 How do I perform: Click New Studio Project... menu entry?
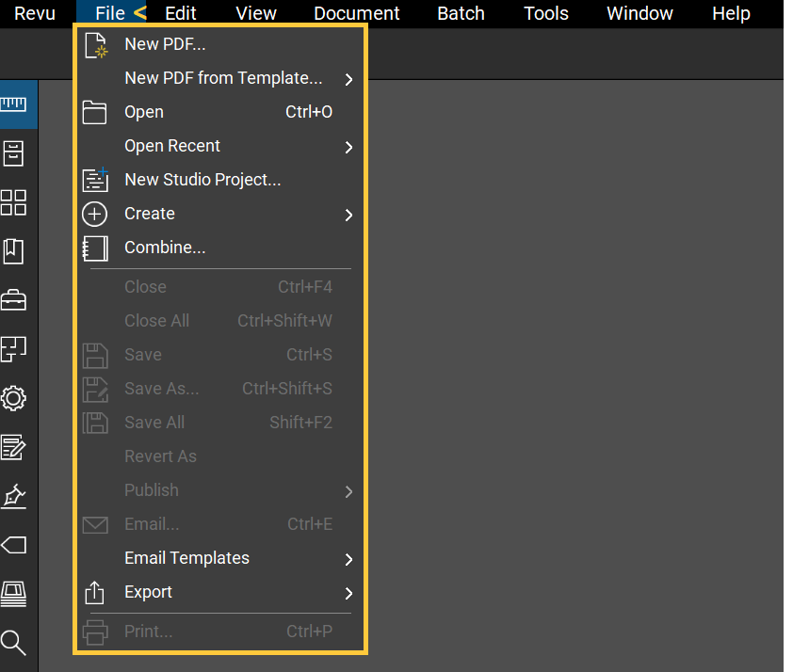(x=202, y=180)
